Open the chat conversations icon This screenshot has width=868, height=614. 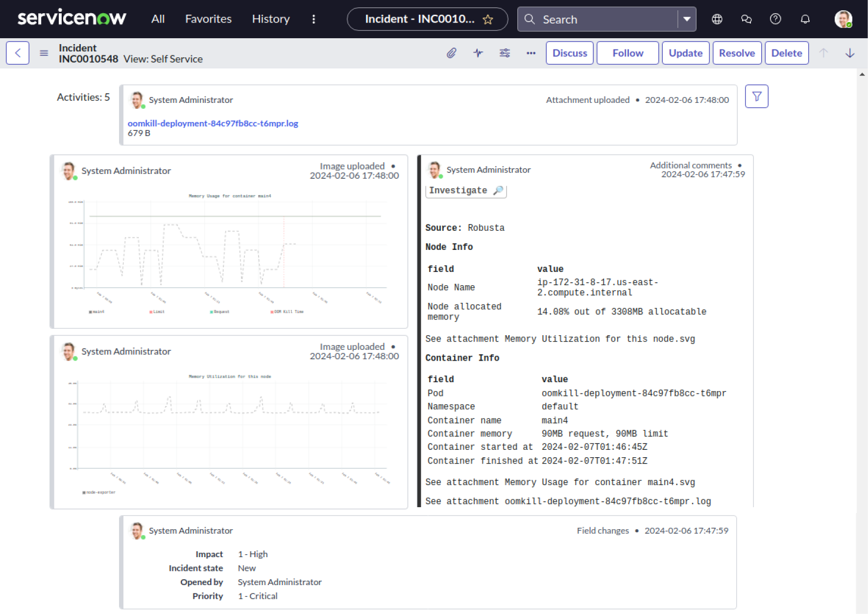click(x=746, y=19)
